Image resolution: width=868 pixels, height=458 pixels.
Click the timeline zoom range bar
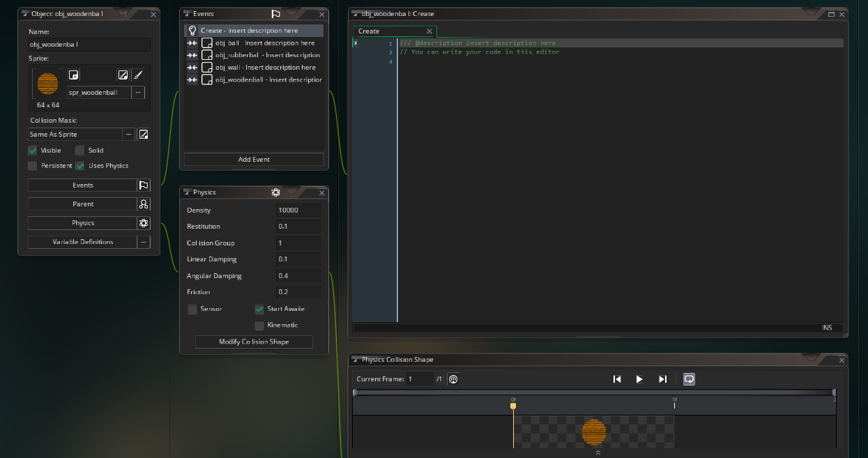pos(594,392)
